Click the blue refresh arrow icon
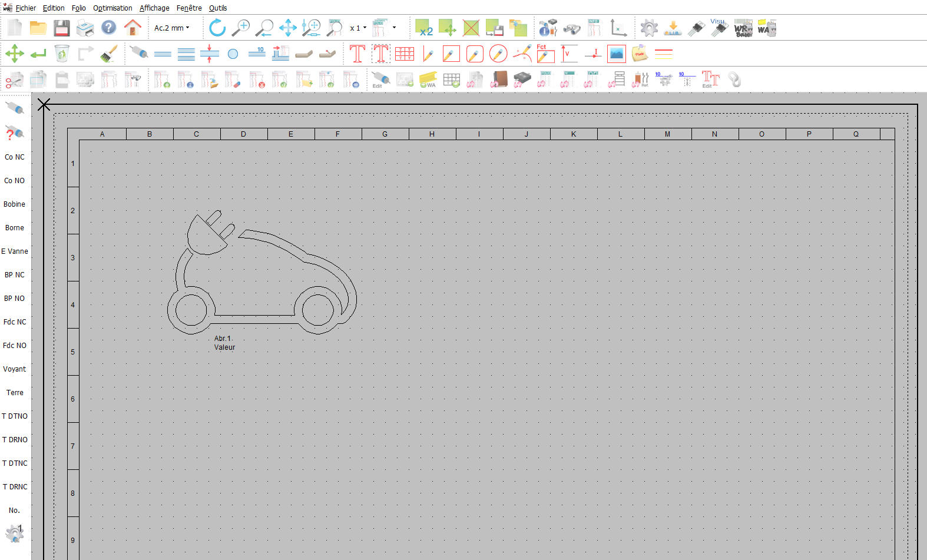 [217, 28]
